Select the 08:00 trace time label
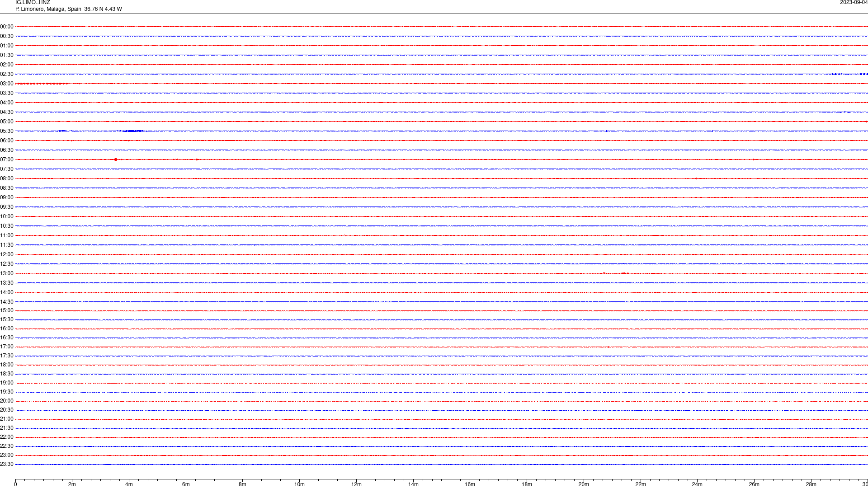 pos(7,178)
